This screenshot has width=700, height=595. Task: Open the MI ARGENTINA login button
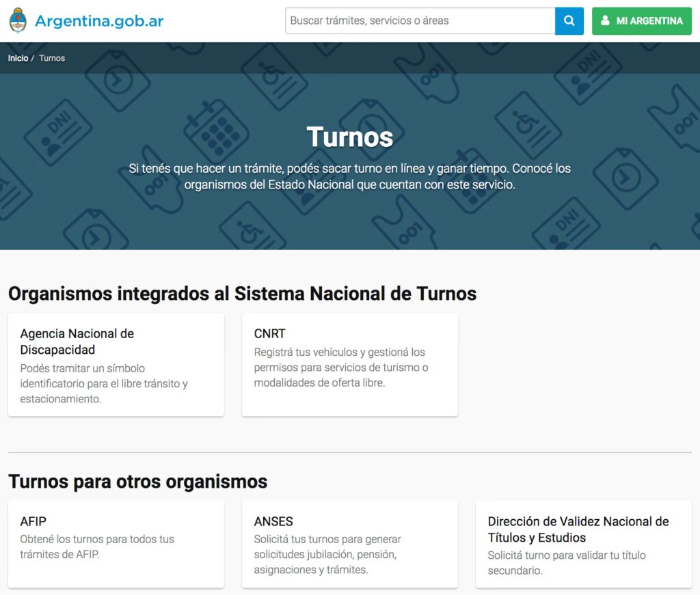641,21
